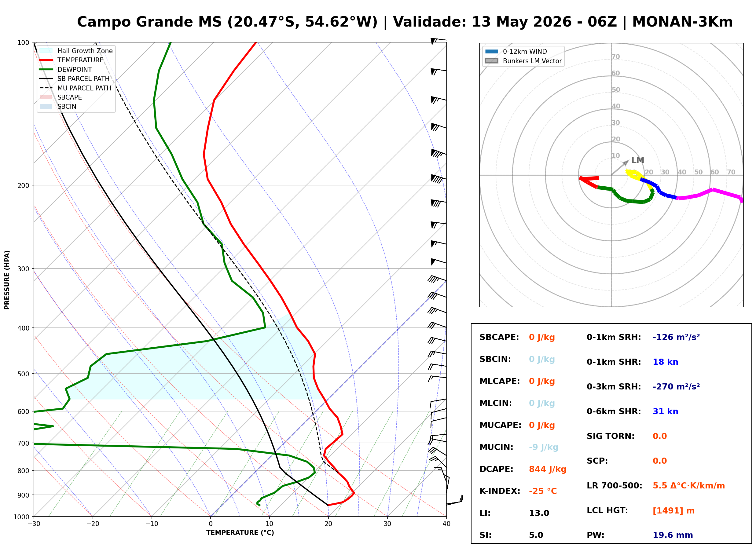Screen dimensions: 756x559
Task: Click the 0-3km SRH value
Action: 676,386
